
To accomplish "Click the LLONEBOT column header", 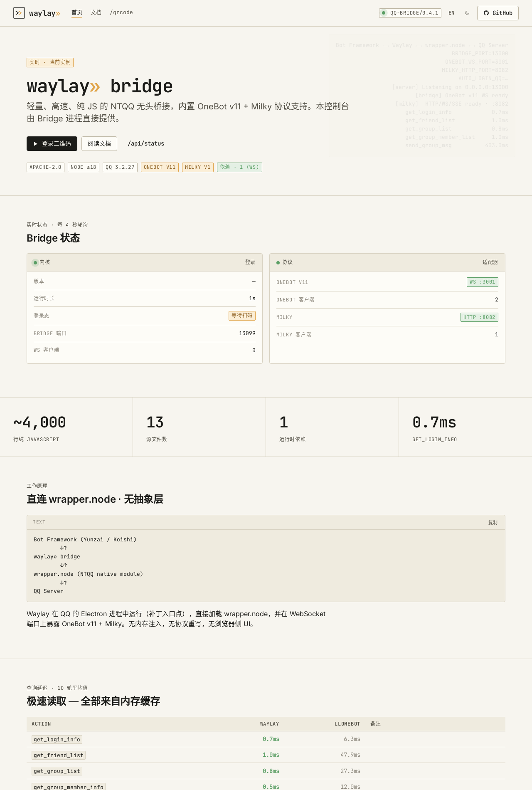I will pos(347,724).
